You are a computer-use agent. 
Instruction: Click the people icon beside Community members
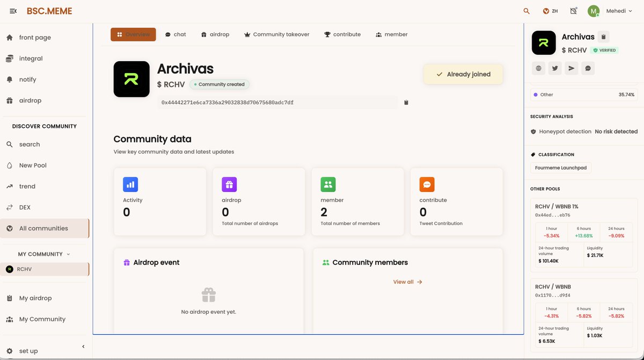[x=326, y=263]
